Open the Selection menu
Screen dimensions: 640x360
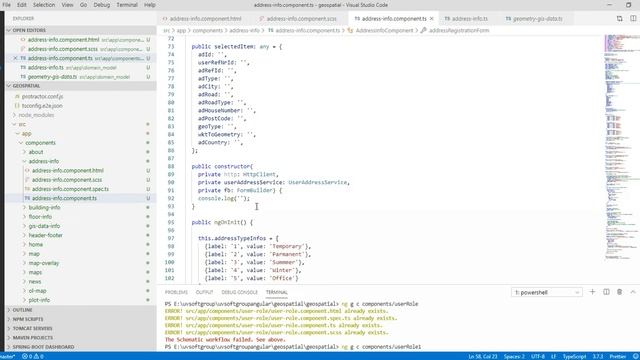(44, 5)
